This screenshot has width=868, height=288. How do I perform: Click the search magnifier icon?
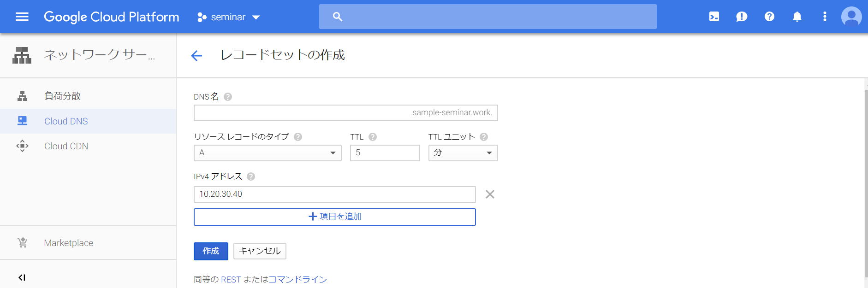click(x=337, y=17)
